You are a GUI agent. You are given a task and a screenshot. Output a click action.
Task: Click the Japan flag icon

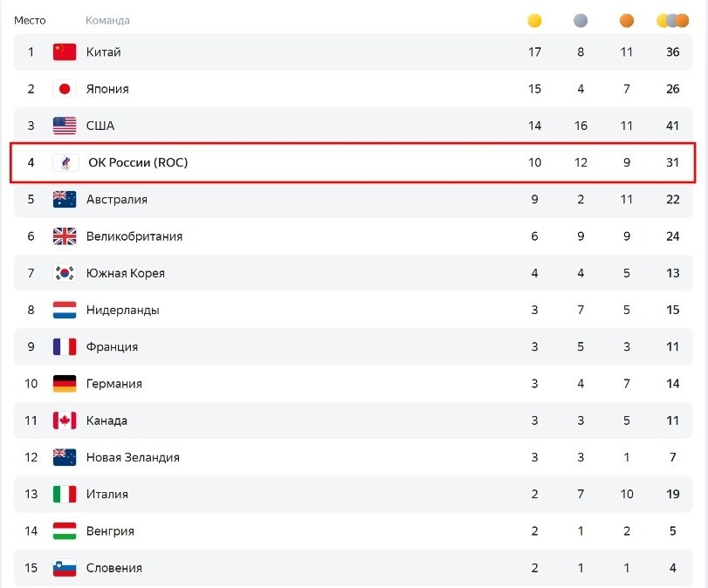pos(65,89)
